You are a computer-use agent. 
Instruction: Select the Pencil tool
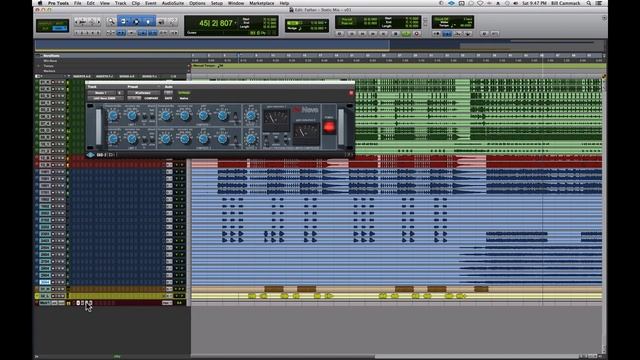(173, 21)
